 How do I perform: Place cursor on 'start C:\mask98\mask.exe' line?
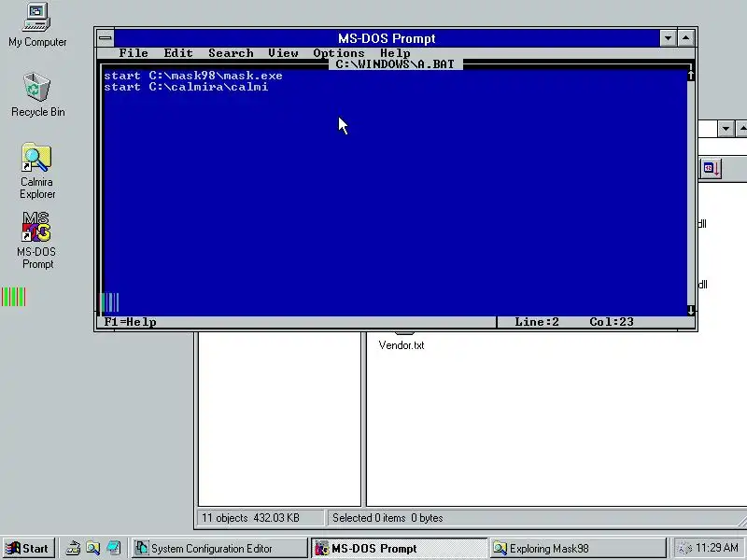click(193, 76)
